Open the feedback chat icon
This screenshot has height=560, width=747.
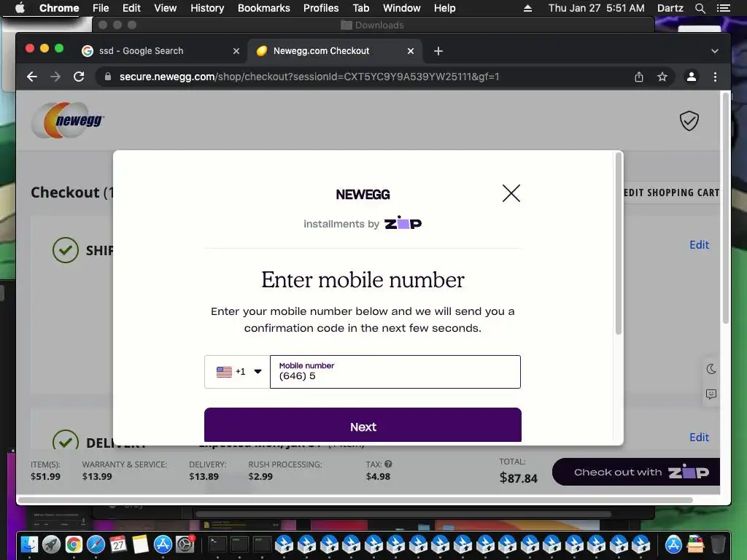[711, 394]
